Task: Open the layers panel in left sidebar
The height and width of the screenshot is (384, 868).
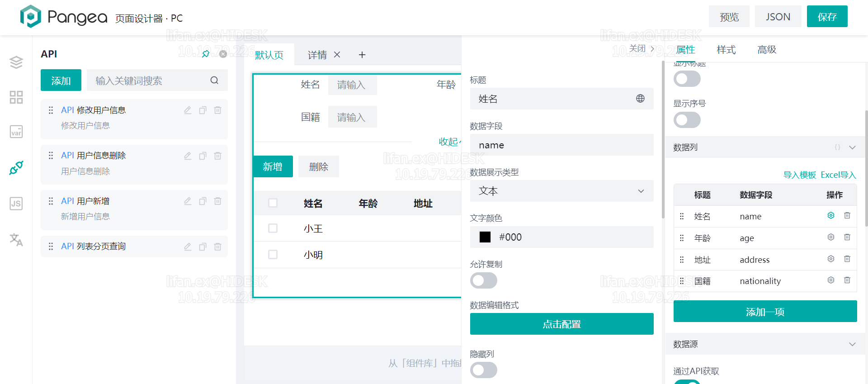Action: [16, 62]
